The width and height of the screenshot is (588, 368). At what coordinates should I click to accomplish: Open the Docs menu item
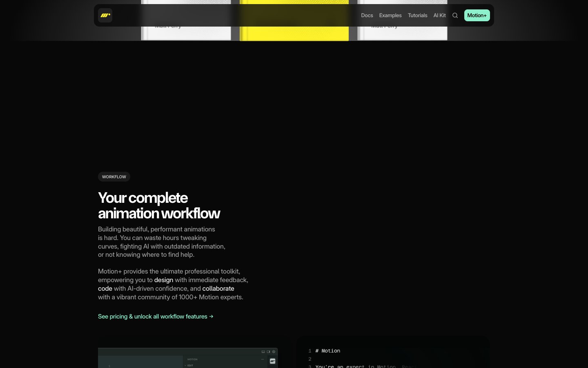pos(367,16)
